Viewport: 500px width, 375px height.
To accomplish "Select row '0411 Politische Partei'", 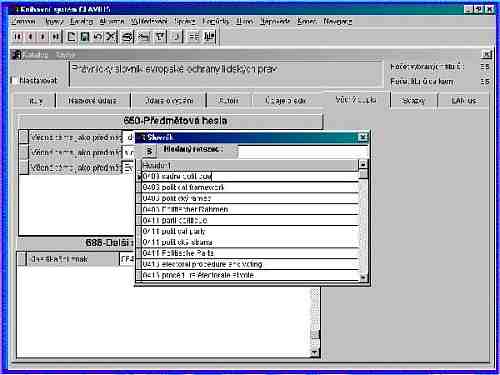I will tap(250, 253).
